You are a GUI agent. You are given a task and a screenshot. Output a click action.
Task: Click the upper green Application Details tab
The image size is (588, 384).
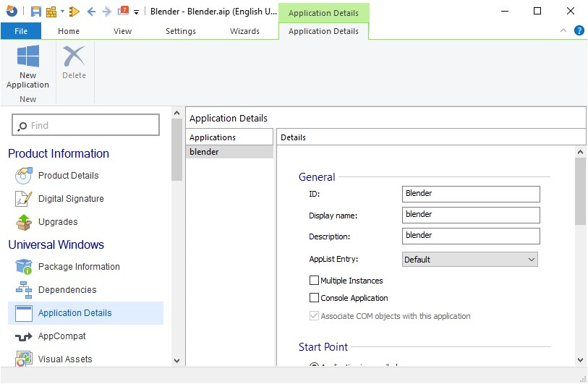coord(323,13)
